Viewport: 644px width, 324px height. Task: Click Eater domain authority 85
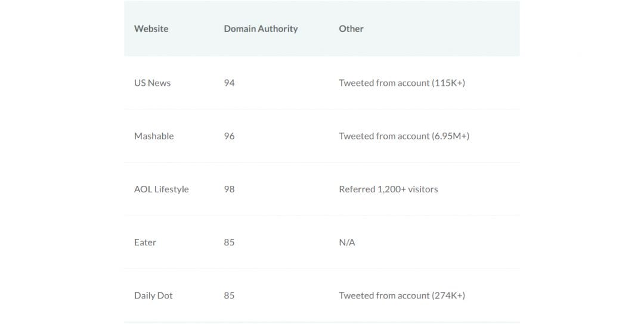click(x=229, y=242)
